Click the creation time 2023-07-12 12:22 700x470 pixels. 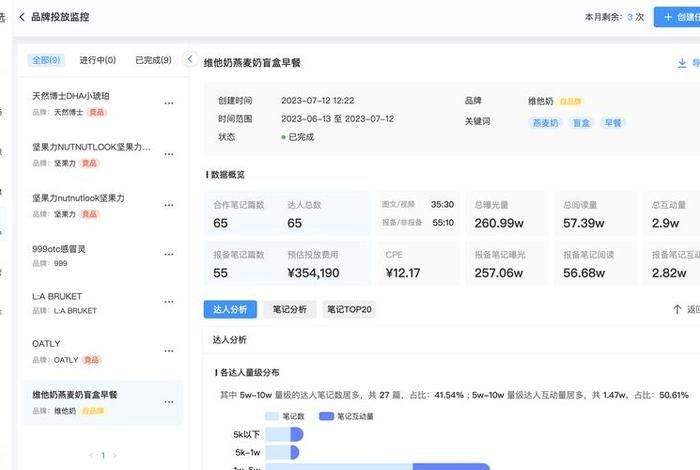[x=317, y=100]
